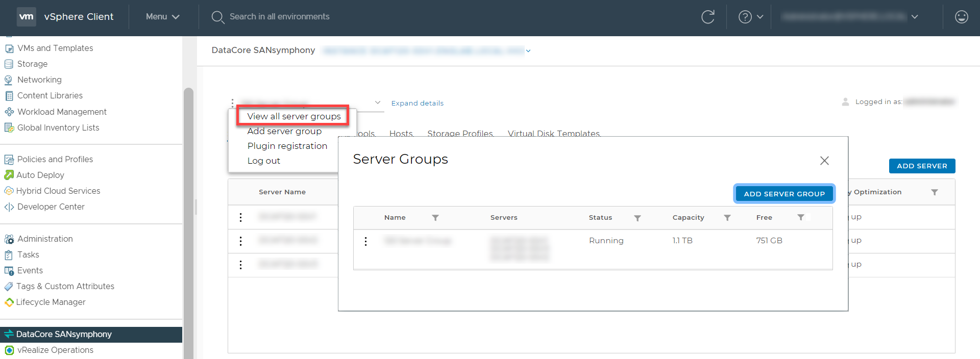This screenshot has width=980, height=359.
Task: Click the sidebar vertical scrollbar
Action: (x=188, y=223)
